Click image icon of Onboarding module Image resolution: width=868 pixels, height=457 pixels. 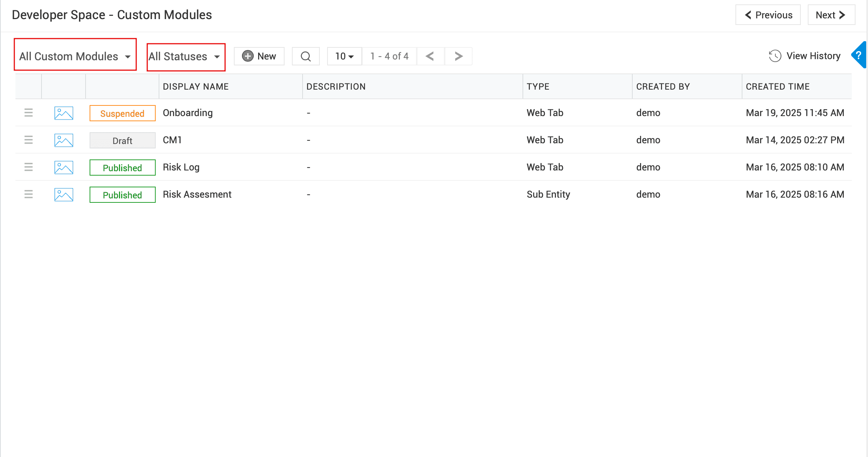tap(64, 113)
